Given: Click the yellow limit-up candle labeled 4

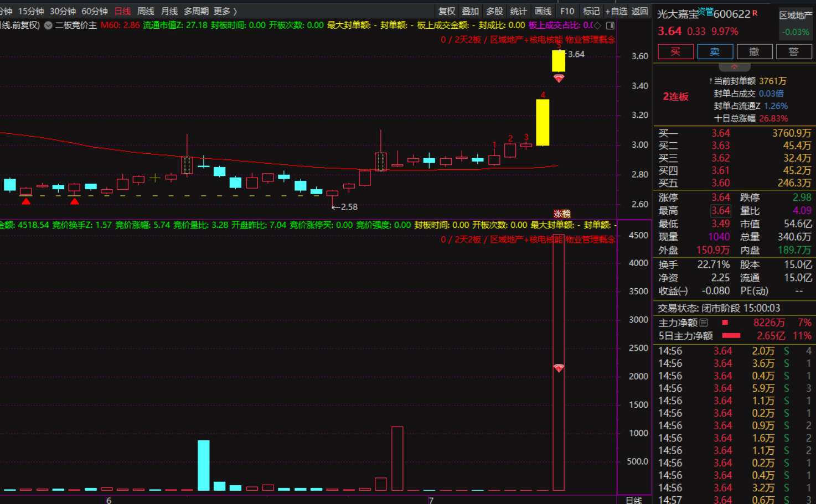Looking at the screenshot, I should [543, 122].
